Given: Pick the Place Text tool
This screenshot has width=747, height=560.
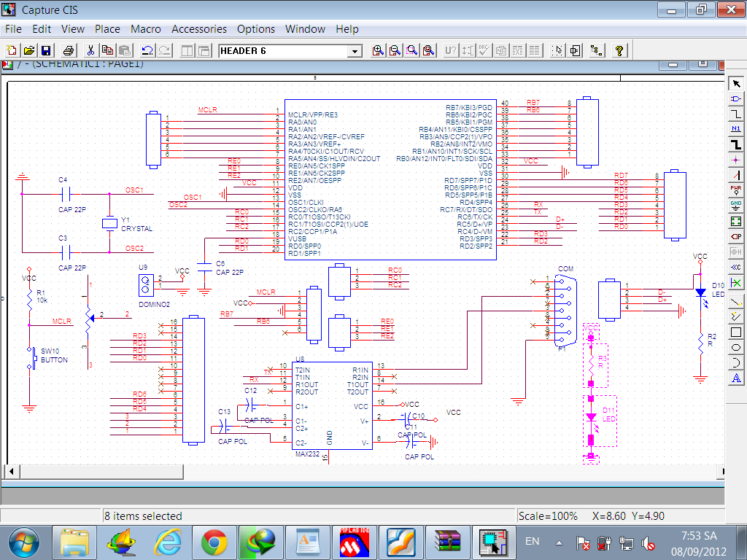Looking at the screenshot, I should [x=736, y=378].
